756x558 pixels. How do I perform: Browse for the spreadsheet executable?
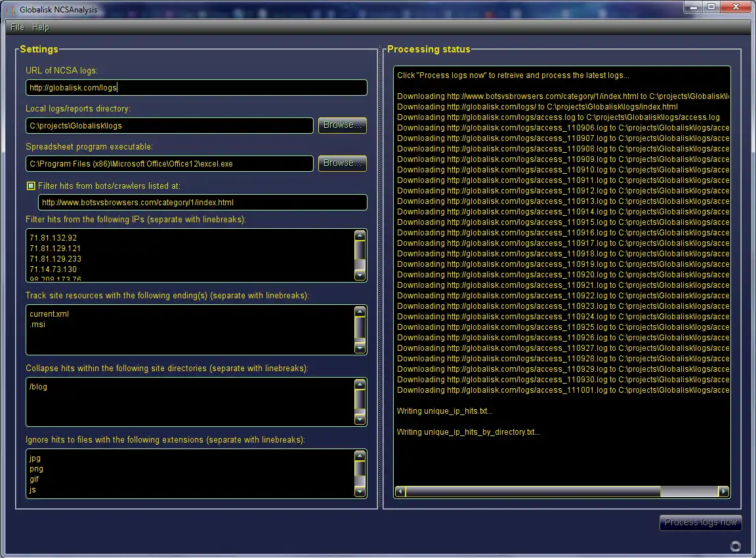[343, 163]
